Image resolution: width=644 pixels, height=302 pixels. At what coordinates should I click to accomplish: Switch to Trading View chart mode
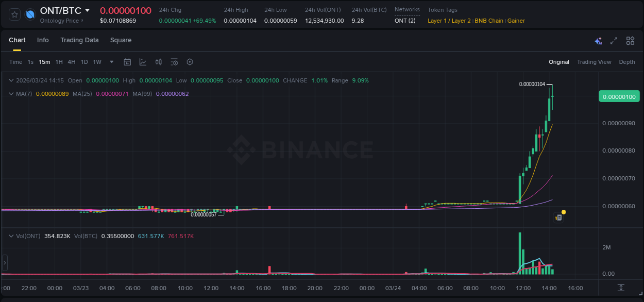pyautogui.click(x=594, y=62)
